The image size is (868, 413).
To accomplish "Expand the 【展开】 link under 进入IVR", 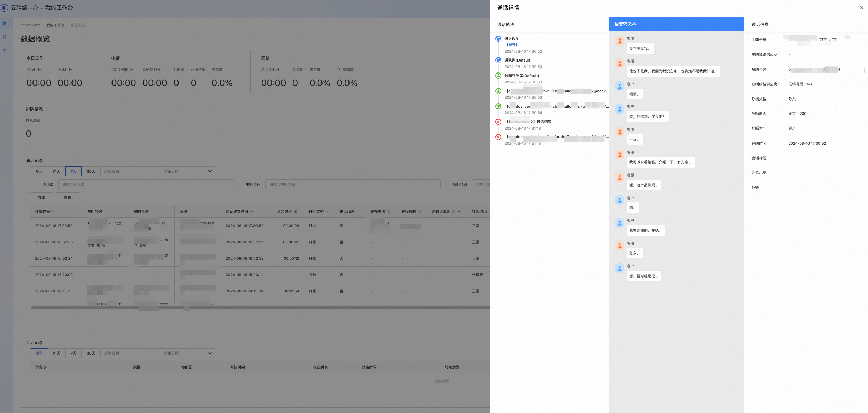I will click(512, 45).
